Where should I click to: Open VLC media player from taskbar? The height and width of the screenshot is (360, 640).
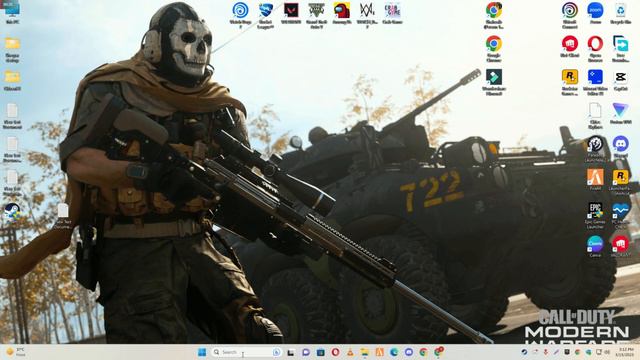pos(350,352)
